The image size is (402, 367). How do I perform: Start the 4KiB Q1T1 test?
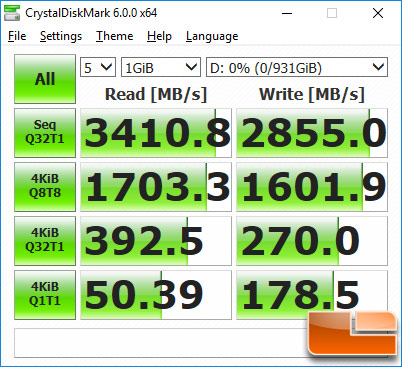pos(45,295)
